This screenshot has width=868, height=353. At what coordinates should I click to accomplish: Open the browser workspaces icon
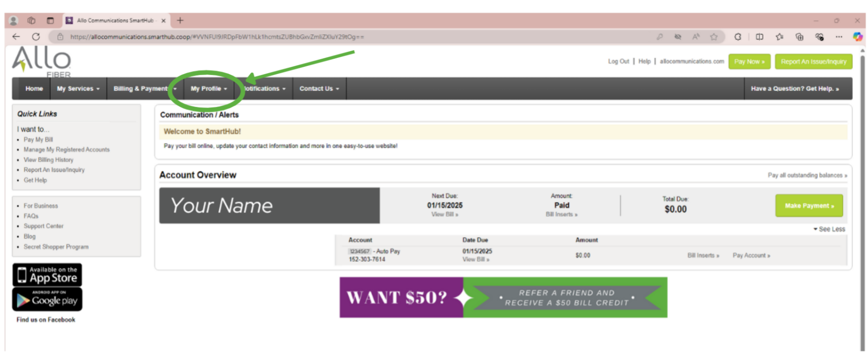coord(32,21)
